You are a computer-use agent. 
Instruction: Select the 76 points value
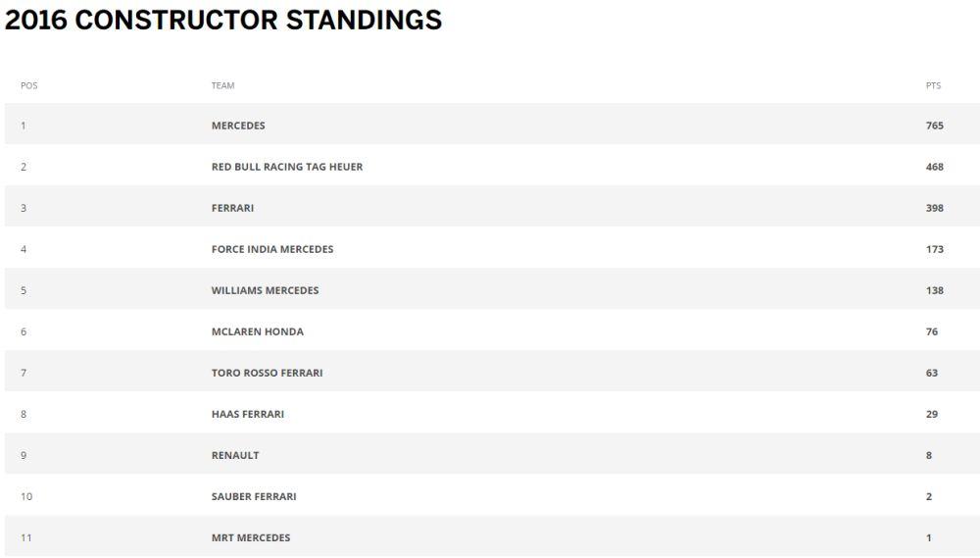pyautogui.click(x=931, y=331)
